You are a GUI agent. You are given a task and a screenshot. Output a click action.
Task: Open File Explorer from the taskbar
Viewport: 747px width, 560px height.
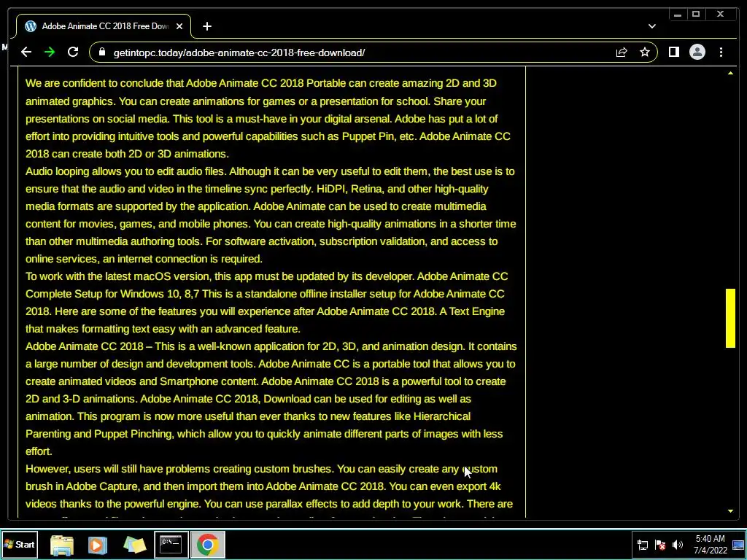62,545
